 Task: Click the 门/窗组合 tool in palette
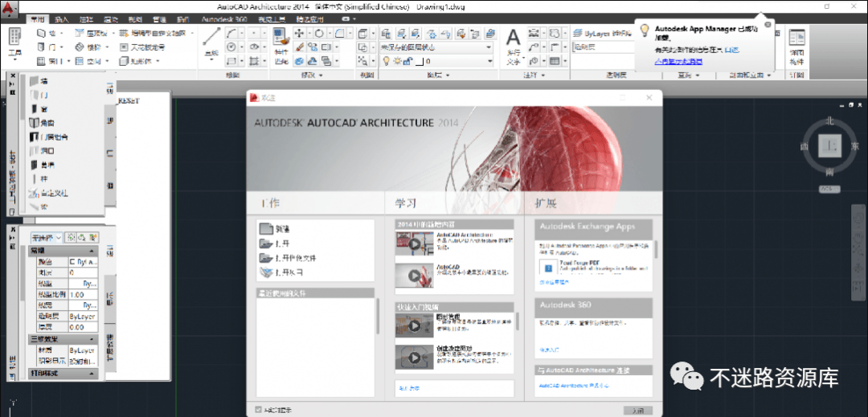pos(49,137)
